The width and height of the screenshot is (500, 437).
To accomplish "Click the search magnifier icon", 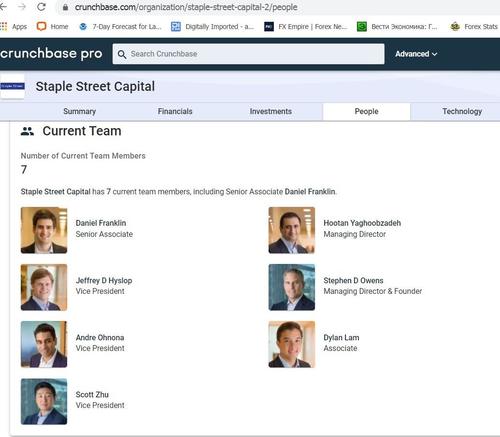I will pyautogui.click(x=122, y=54).
